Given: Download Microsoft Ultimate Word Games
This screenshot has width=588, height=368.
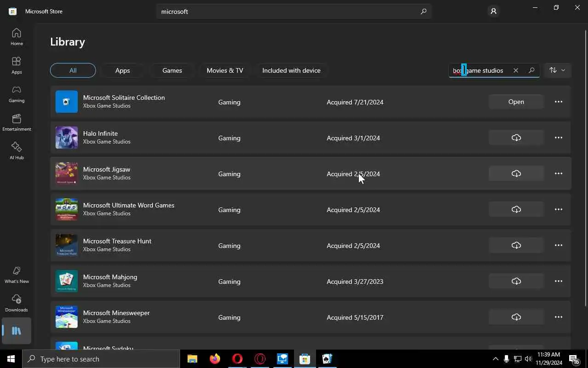Looking at the screenshot, I should 516,209.
